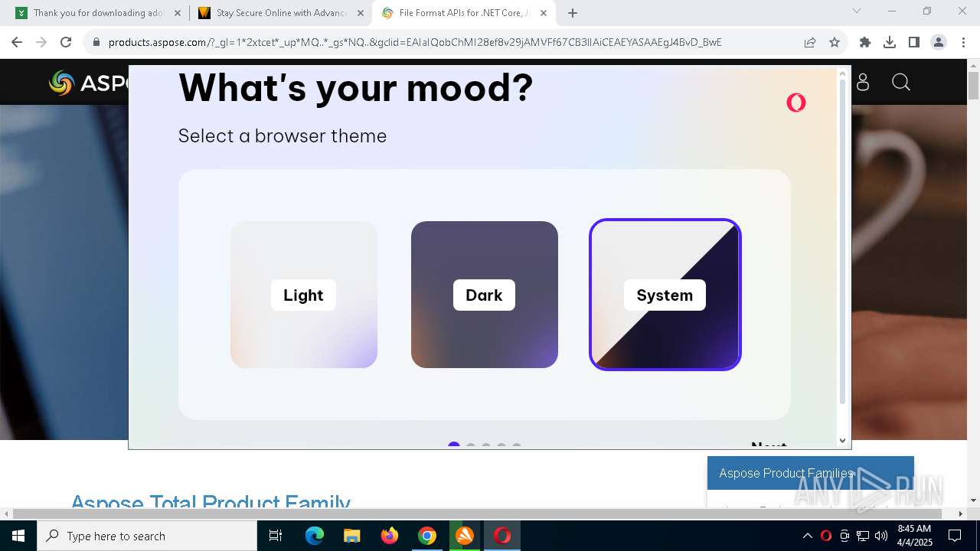Image resolution: width=980 pixels, height=551 pixels.
Task: Toggle the Chrome side panel
Action: 914,42
